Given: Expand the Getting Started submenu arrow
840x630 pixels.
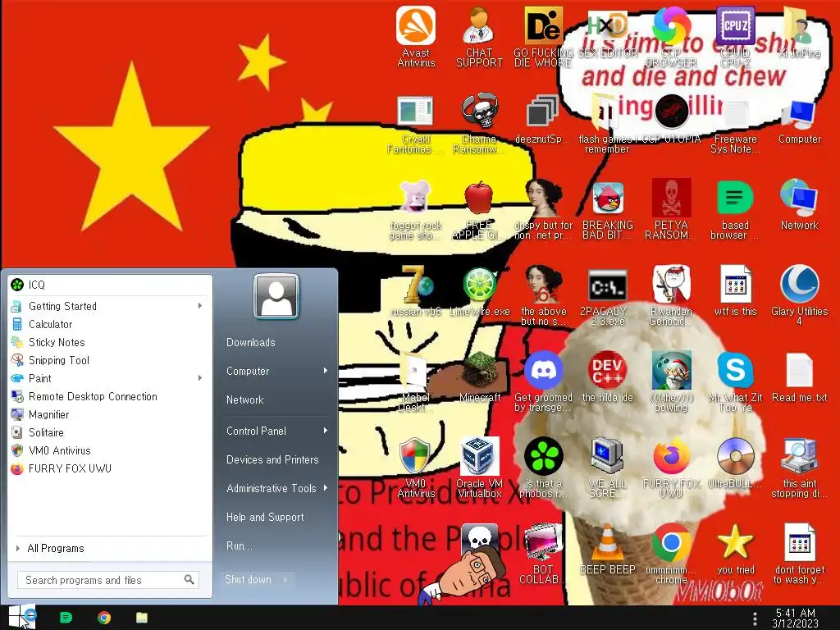Looking at the screenshot, I should (200, 306).
